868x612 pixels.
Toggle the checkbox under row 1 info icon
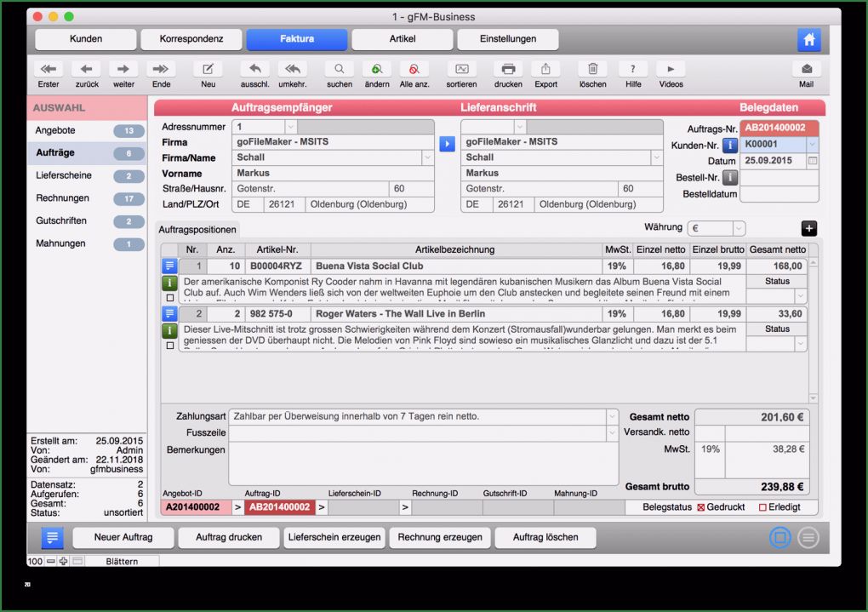[x=170, y=296]
